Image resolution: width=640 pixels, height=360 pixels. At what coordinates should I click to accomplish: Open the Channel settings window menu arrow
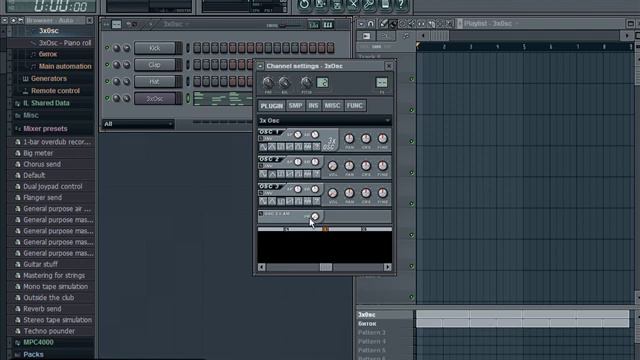point(260,66)
